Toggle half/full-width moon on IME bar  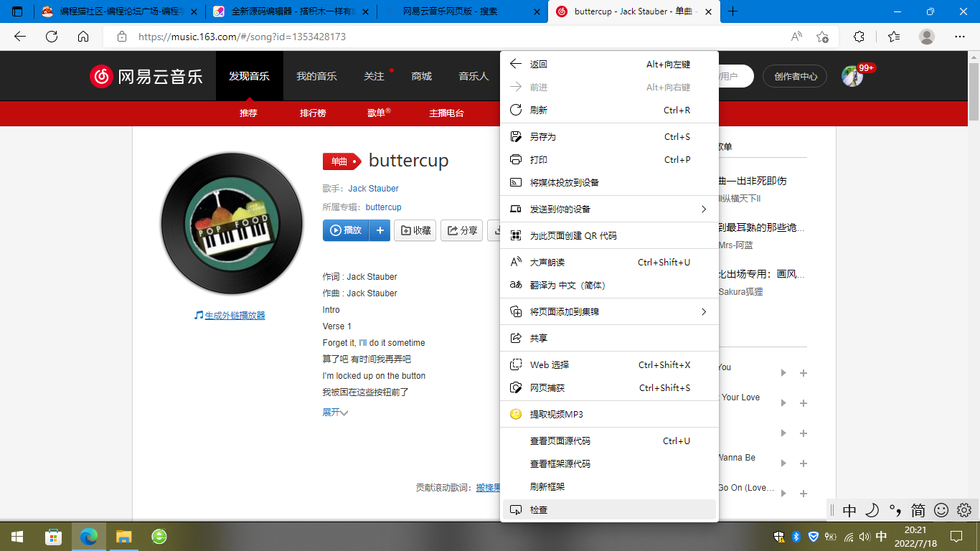pyautogui.click(x=872, y=510)
